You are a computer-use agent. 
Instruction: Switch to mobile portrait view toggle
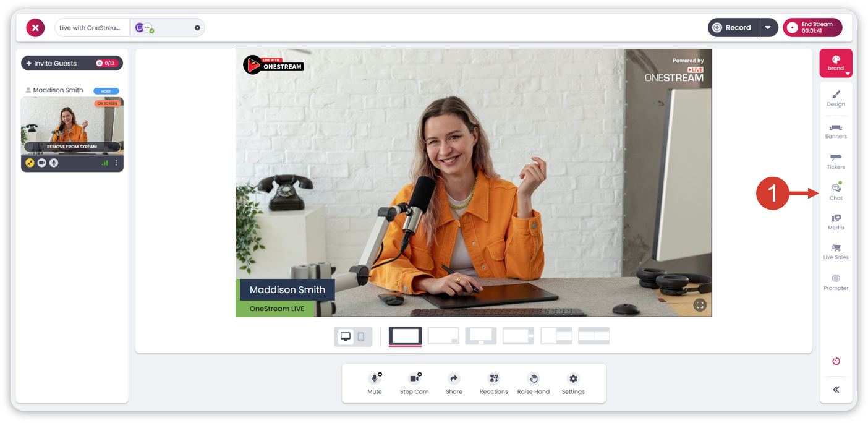pyautogui.click(x=361, y=336)
